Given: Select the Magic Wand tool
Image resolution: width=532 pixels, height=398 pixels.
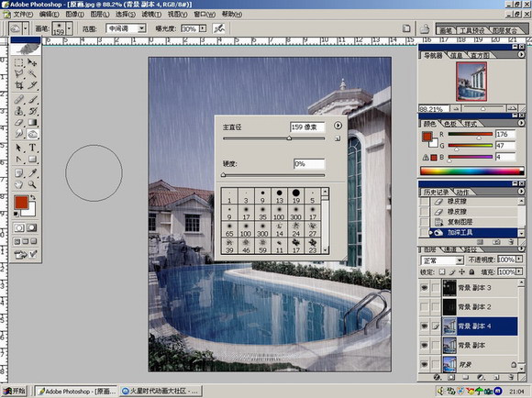Looking at the screenshot, I should (32, 73).
